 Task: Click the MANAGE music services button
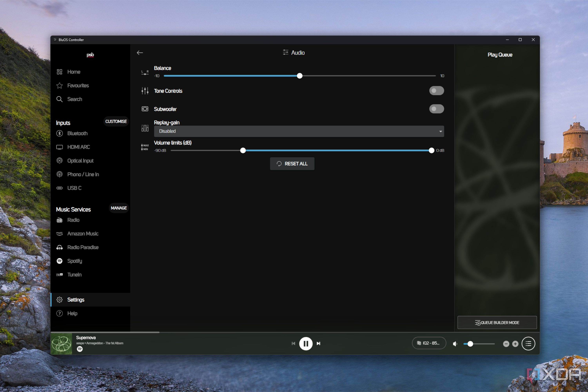[x=119, y=208]
